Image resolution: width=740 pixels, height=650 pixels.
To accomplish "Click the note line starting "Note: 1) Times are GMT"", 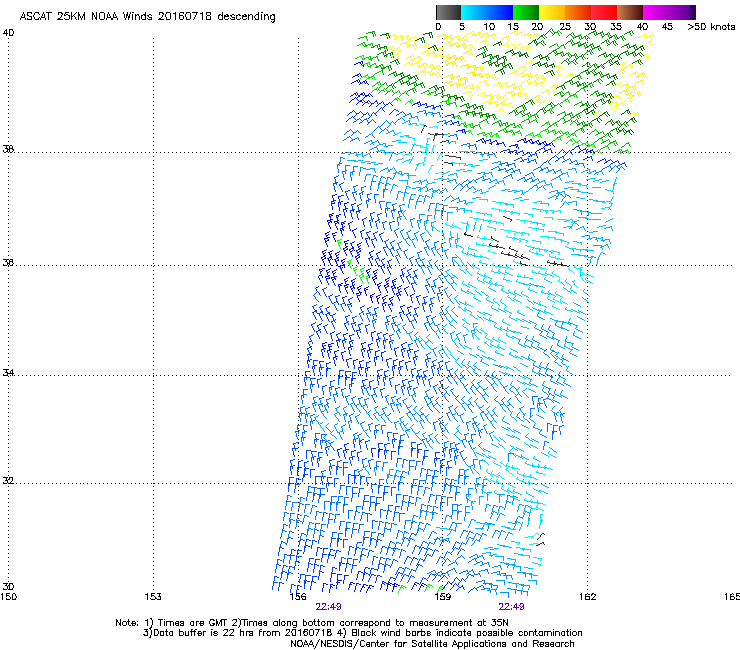I will pos(312,623).
